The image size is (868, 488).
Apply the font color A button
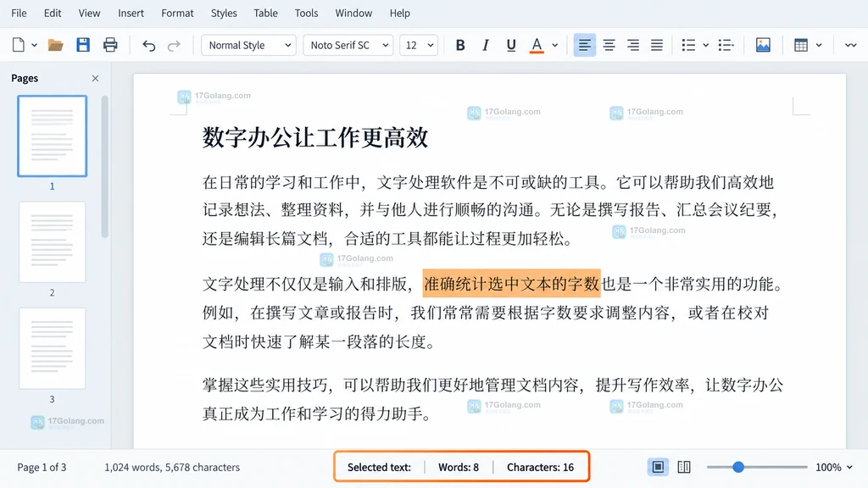pos(537,46)
